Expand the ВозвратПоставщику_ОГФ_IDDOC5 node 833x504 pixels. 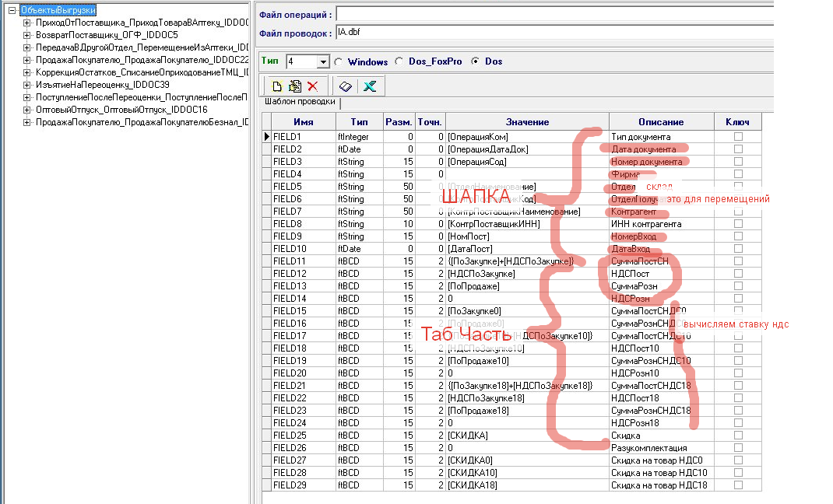coord(27,35)
